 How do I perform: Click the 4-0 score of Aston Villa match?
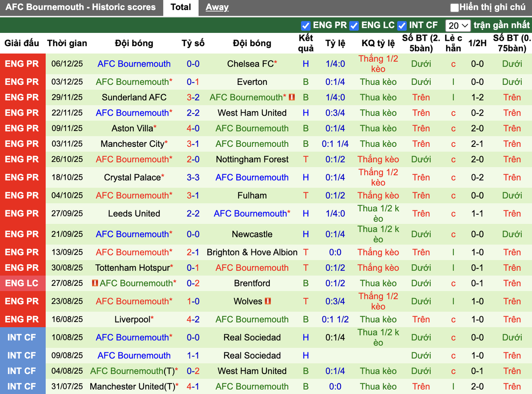pos(193,128)
